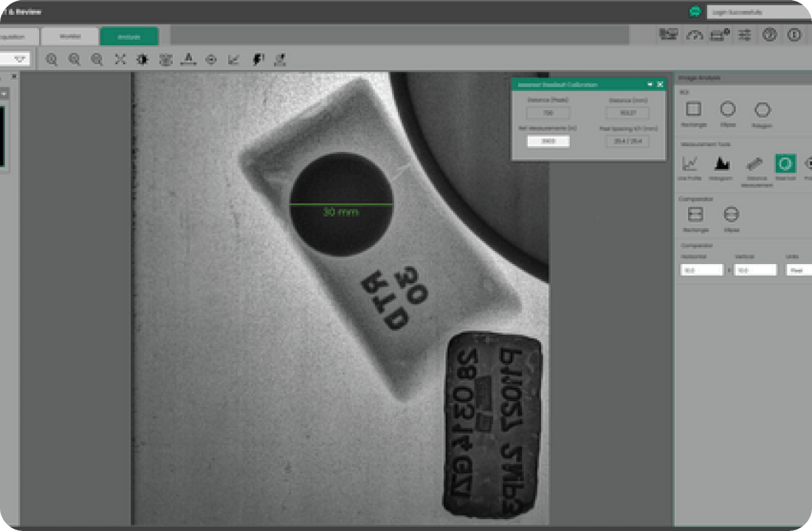812x531 pixels.
Task: Select the text annotation tool
Action: click(189, 60)
